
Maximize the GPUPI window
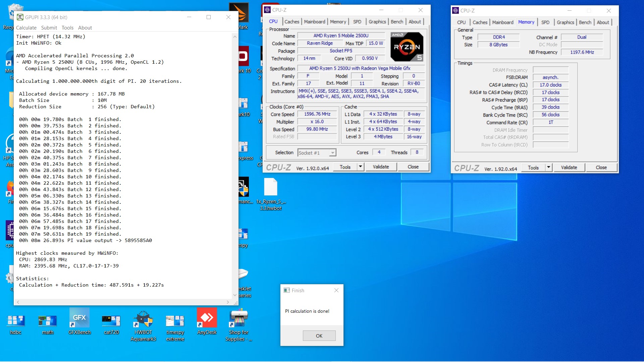tap(209, 17)
